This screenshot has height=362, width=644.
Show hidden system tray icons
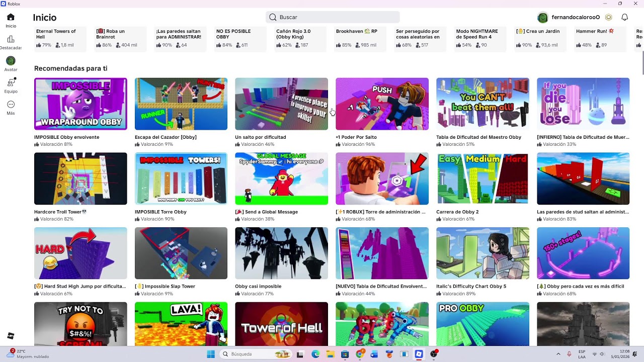558,354
